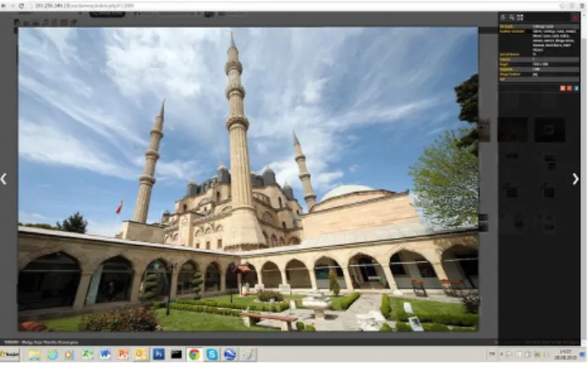This screenshot has width=588, height=367.
Task: Open the last taskbar app with pen icon
Action: 248,354
